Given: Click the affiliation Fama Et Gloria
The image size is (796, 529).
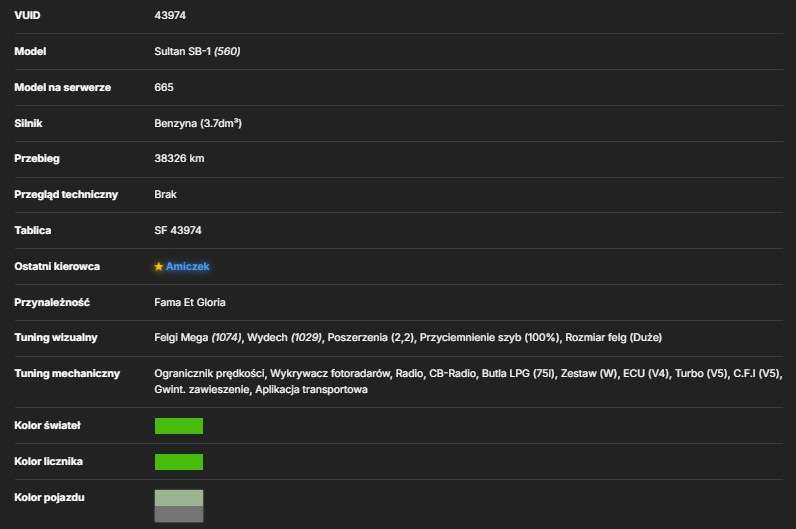Looking at the screenshot, I should 190,303.
